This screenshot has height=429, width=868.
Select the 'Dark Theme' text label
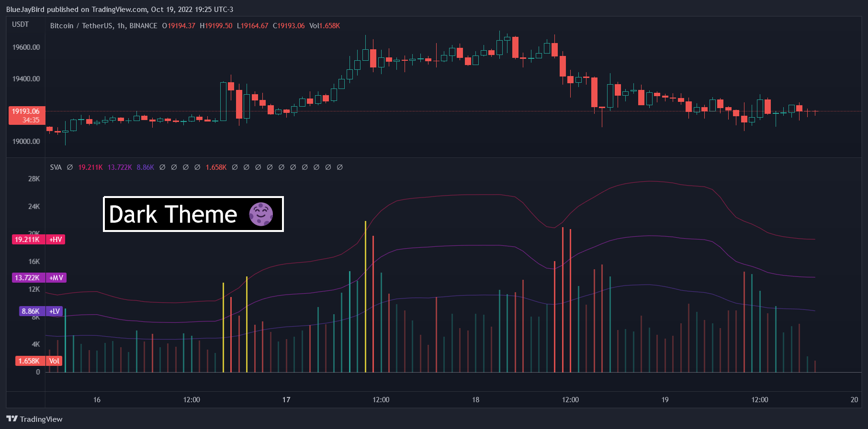point(173,214)
